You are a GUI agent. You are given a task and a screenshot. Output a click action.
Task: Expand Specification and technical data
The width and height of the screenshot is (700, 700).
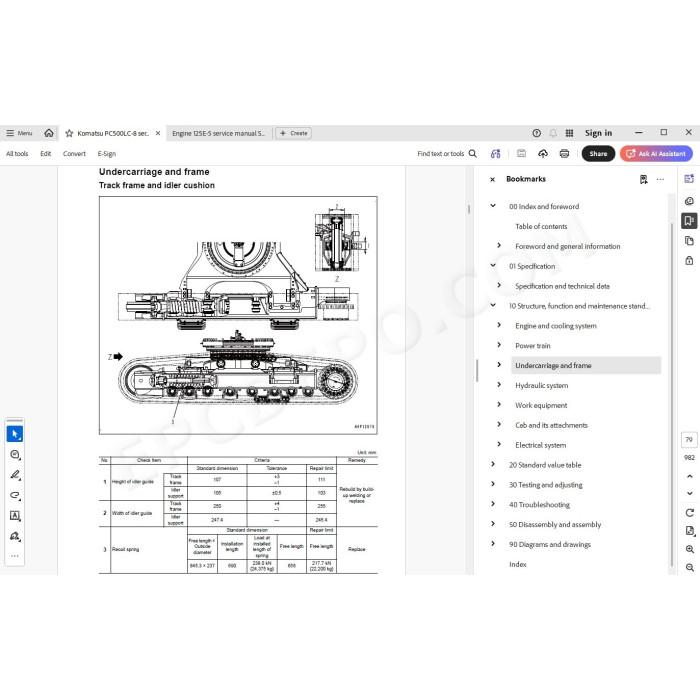tap(499, 285)
